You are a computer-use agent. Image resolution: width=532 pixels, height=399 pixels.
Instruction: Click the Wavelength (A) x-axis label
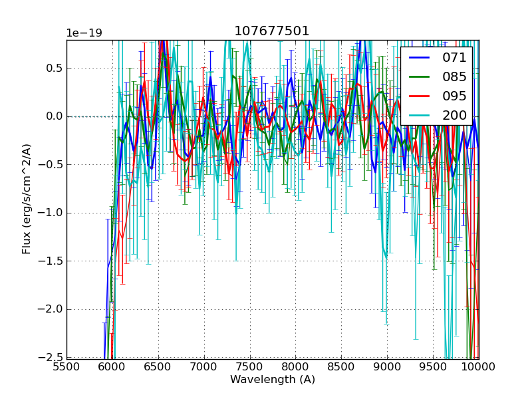[272, 380]
